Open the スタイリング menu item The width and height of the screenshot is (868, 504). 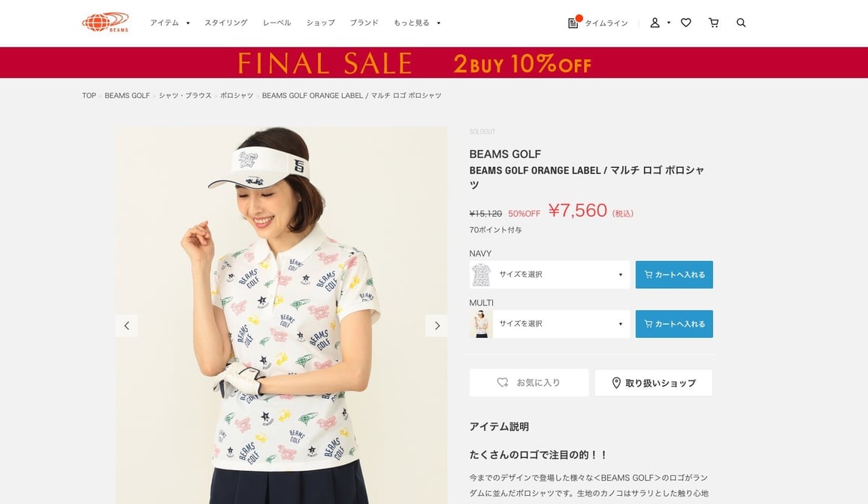pyautogui.click(x=226, y=23)
